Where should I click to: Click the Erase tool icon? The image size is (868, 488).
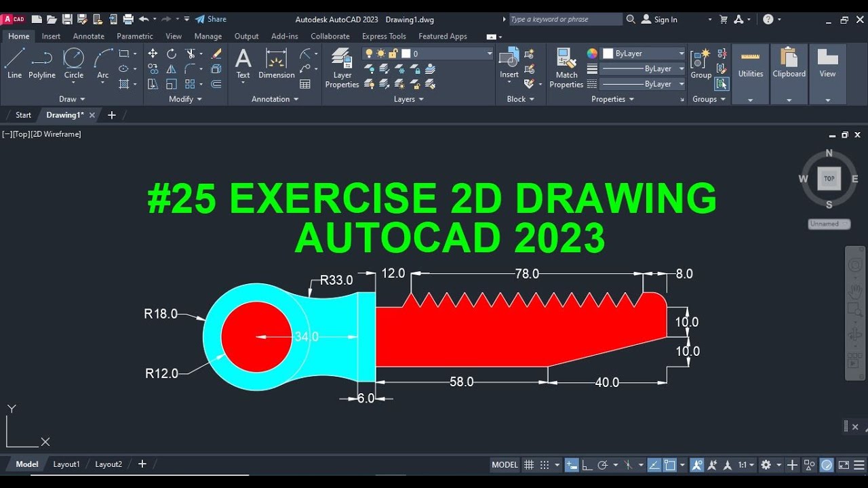[216, 54]
